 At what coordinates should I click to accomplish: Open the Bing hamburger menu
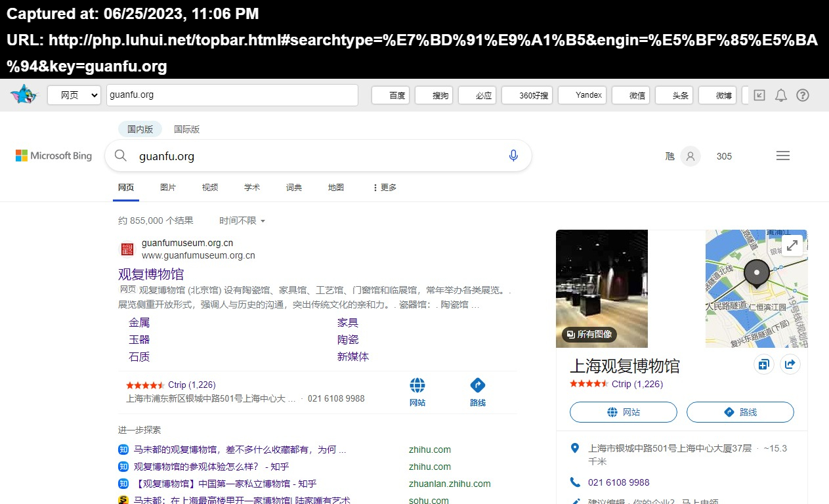pos(782,156)
